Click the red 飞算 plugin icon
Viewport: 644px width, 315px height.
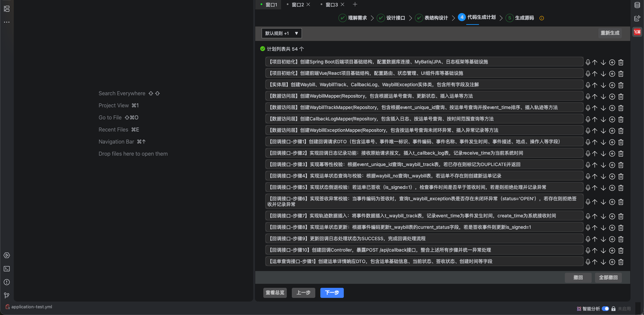pos(637,32)
